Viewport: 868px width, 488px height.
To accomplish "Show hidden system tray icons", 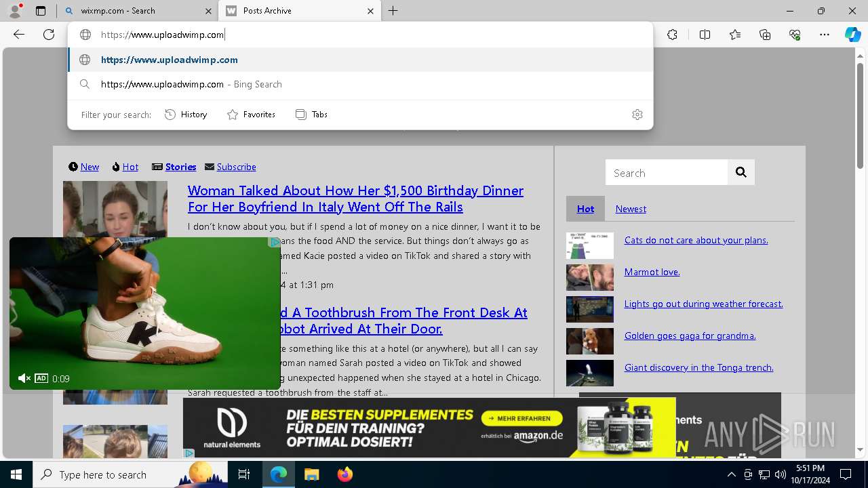I will pyautogui.click(x=731, y=474).
